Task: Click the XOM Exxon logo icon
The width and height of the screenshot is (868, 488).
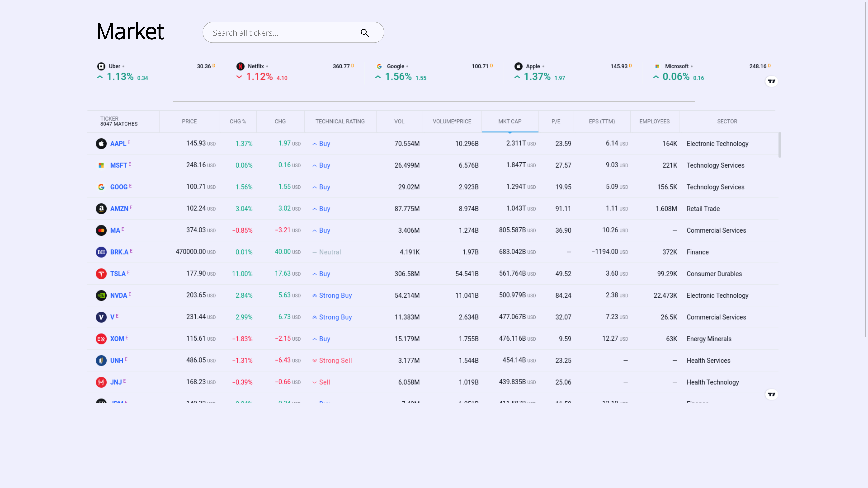Action: (x=101, y=339)
